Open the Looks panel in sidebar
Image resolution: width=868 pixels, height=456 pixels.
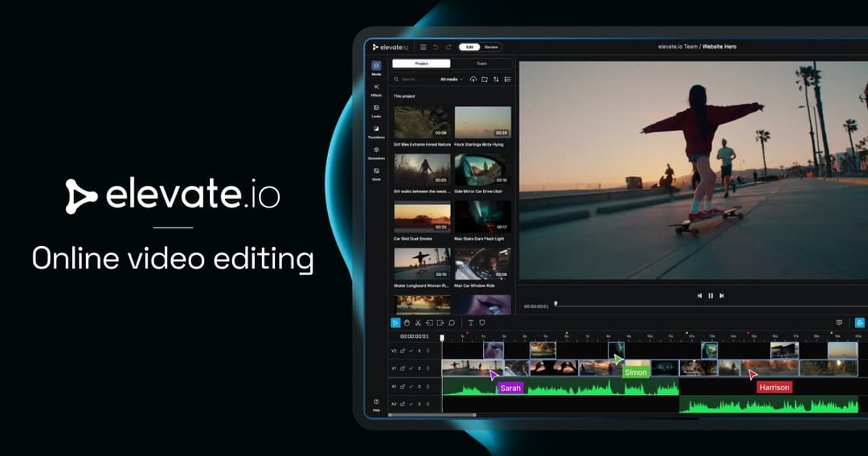pos(376,110)
